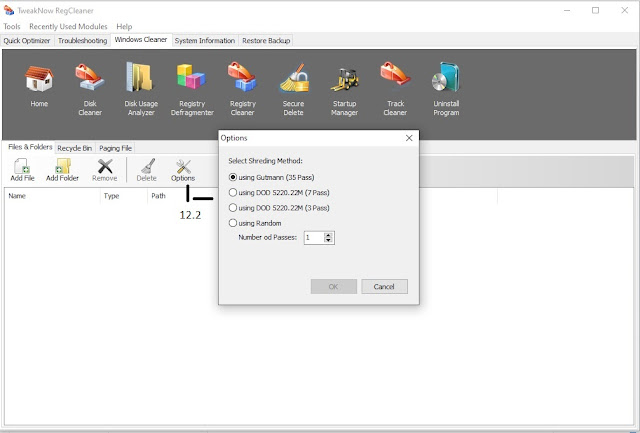Image resolution: width=640 pixels, height=433 pixels.
Task: Select using Gutmann (35 Pass) option
Action: coord(272,177)
